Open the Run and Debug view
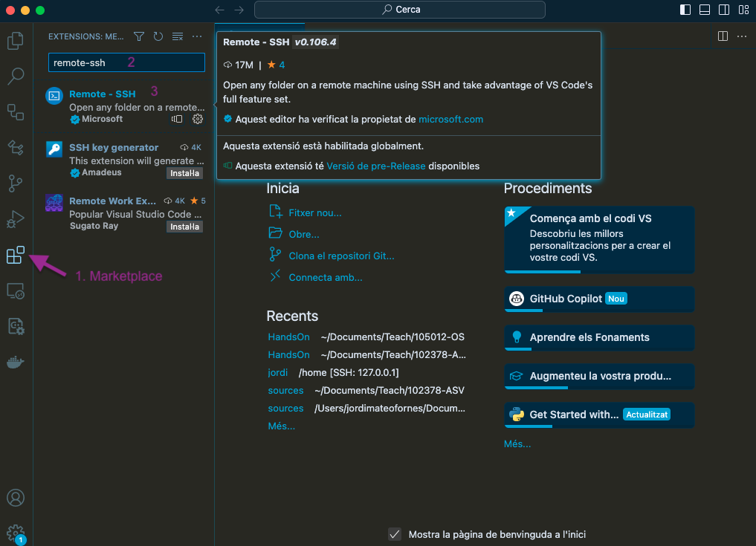The image size is (756, 546). pos(16,219)
